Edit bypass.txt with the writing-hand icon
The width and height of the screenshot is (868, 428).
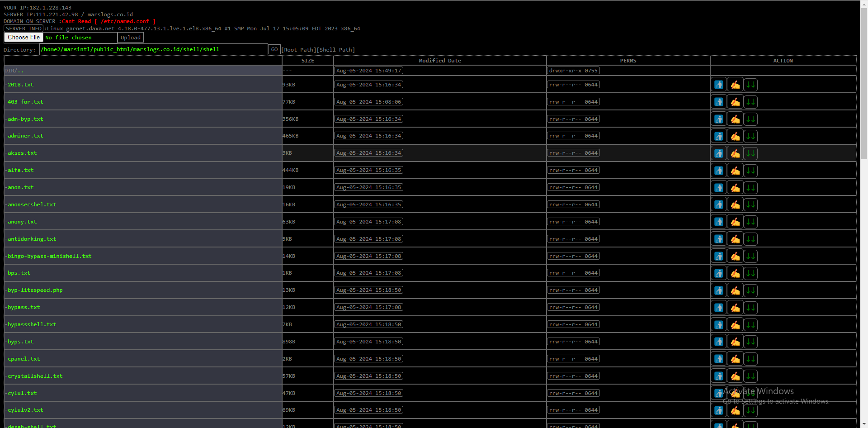pyautogui.click(x=735, y=308)
